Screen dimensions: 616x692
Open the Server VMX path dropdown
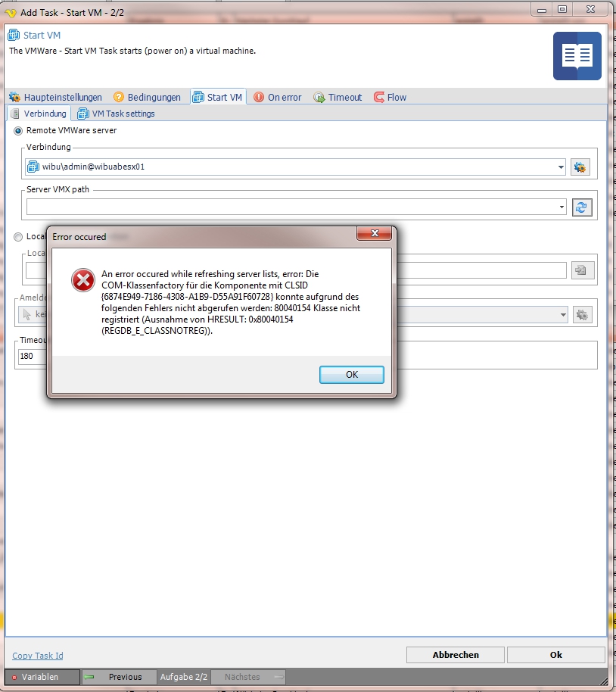pos(560,207)
